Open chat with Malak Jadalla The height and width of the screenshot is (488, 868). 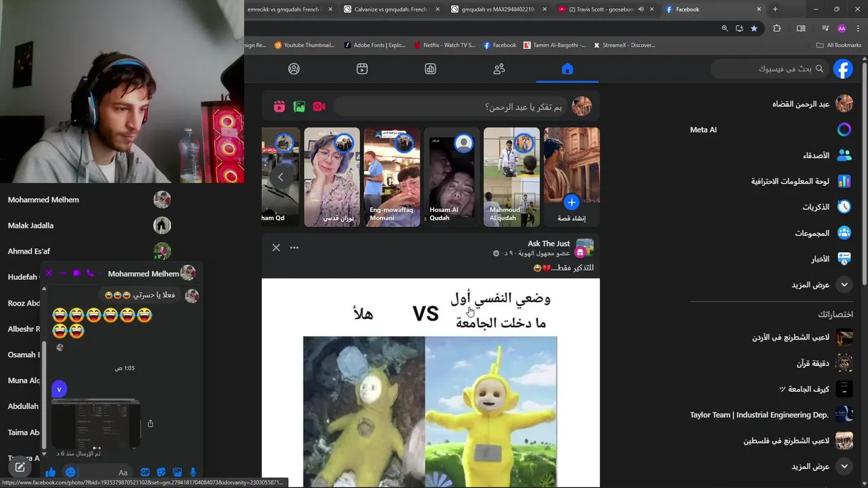tap(88, 225)
